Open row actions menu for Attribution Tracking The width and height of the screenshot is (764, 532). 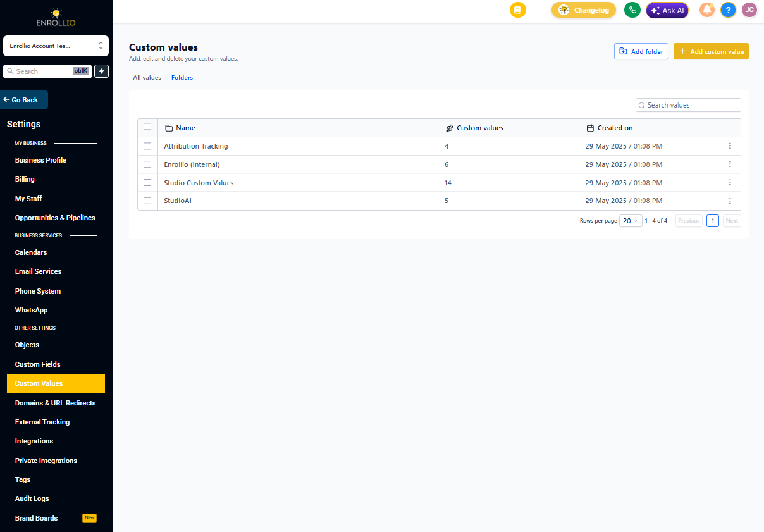(x=730, y=146)
